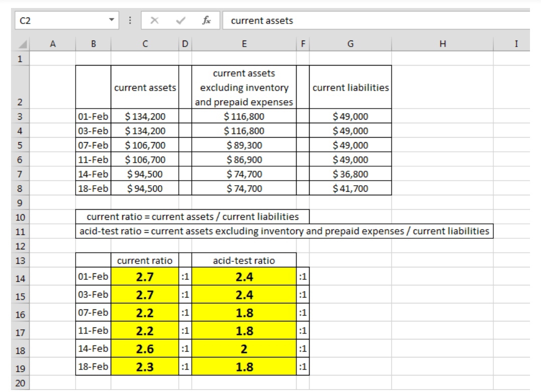Click the $41,700 current liabilities cell

pos(350,189)
